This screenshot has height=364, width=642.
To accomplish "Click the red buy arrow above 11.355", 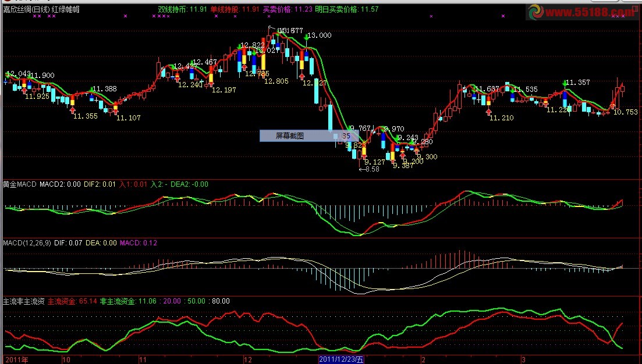I will 73,110.
